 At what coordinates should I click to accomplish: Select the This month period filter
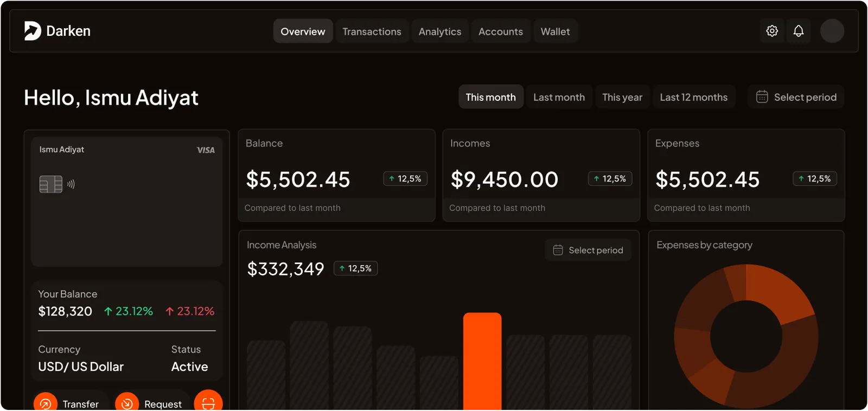click(490, 97)
